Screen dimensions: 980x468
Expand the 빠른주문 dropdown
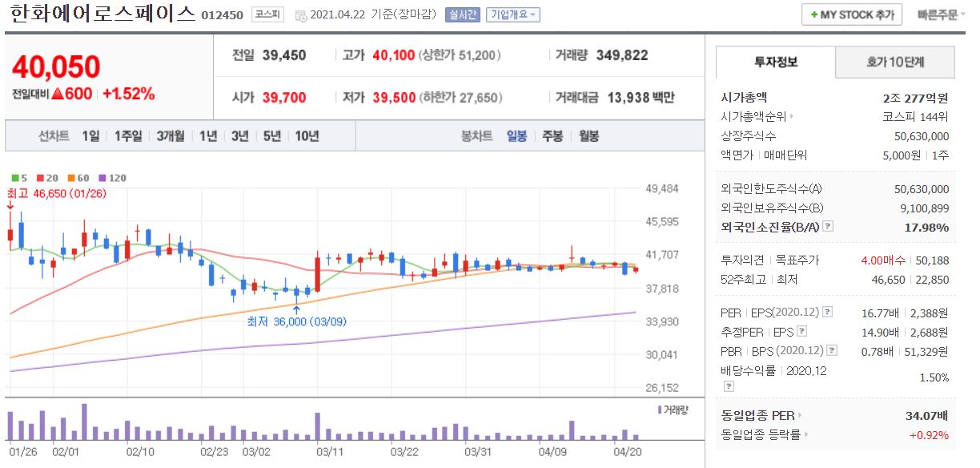(941, 15)
